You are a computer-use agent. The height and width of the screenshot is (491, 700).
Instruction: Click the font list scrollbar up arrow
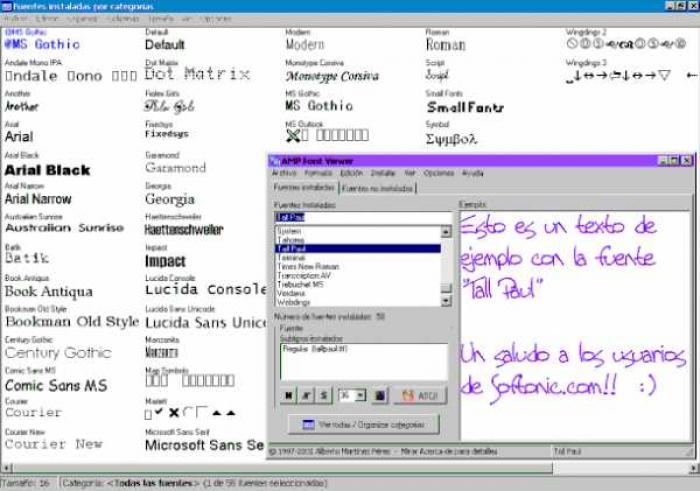[446, 232]
